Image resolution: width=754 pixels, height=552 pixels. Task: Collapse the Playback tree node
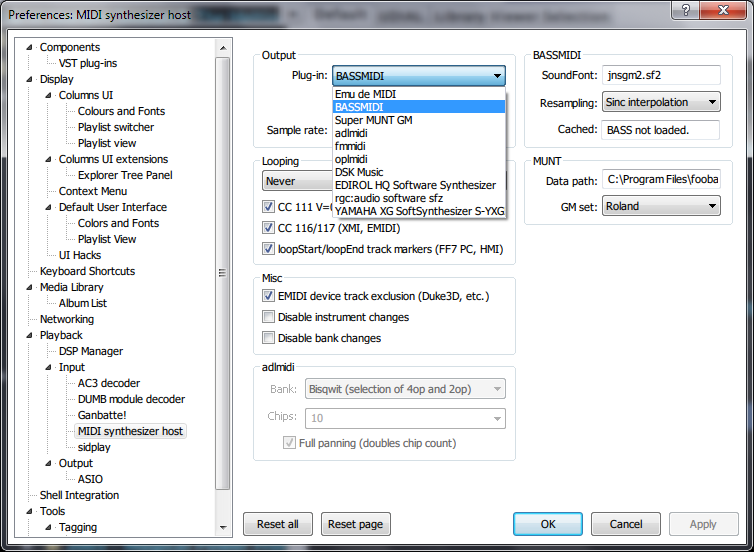point(29,335)
